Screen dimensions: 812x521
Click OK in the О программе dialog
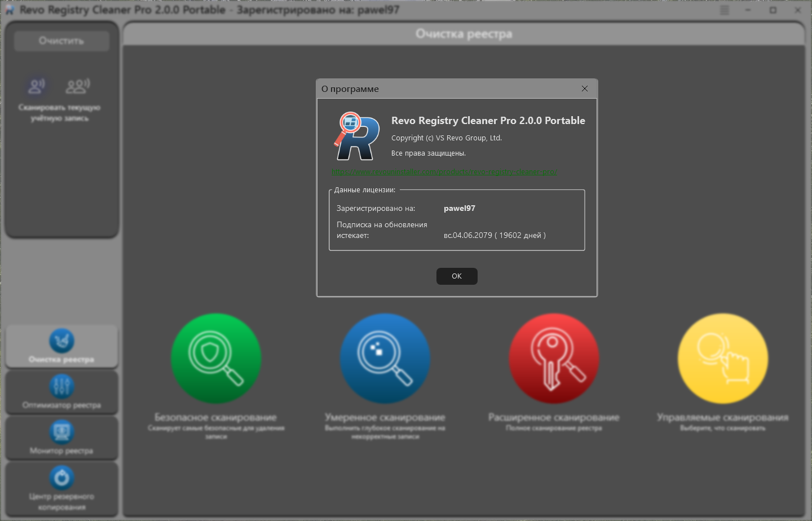coord(457,276)
